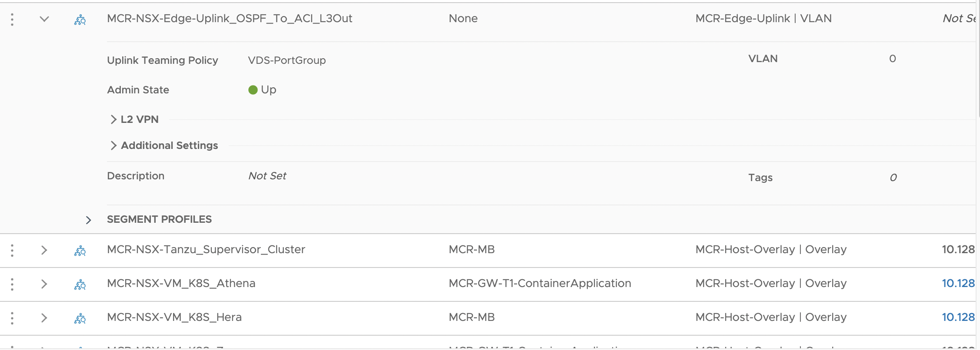Expand the MCR-NSX-VM_K8S_Hera row

pyautogui.click(x=44, y=318)
